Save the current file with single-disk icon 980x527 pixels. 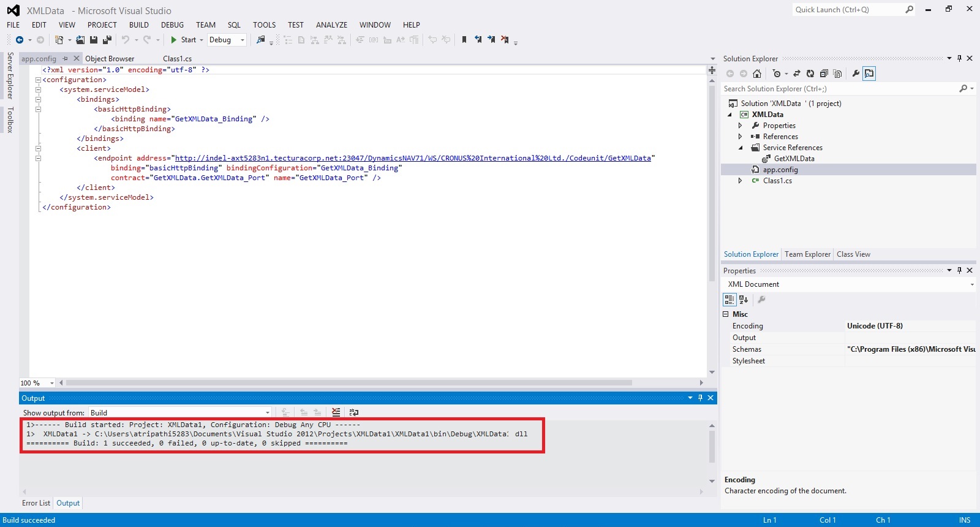[x=94, y=40]
